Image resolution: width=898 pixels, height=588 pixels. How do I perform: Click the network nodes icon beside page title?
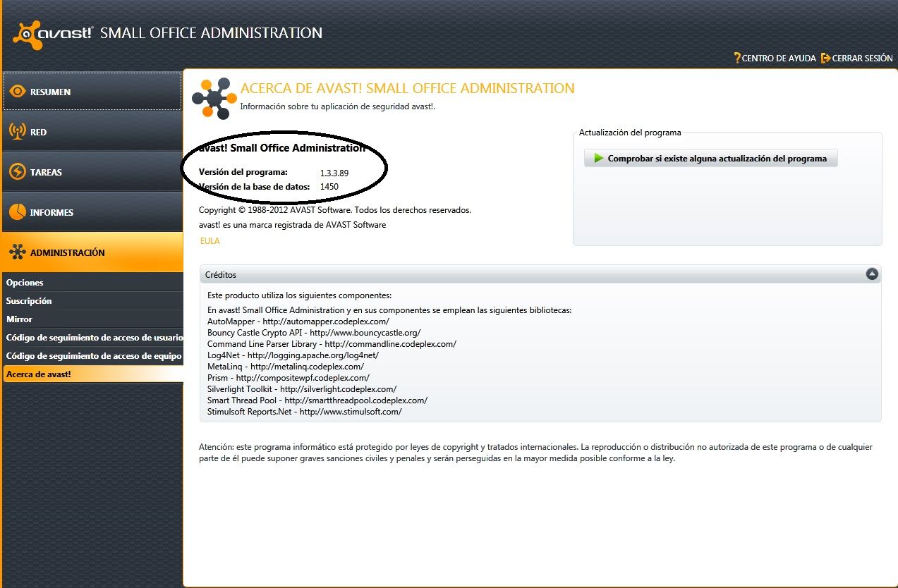click(214, 98)
